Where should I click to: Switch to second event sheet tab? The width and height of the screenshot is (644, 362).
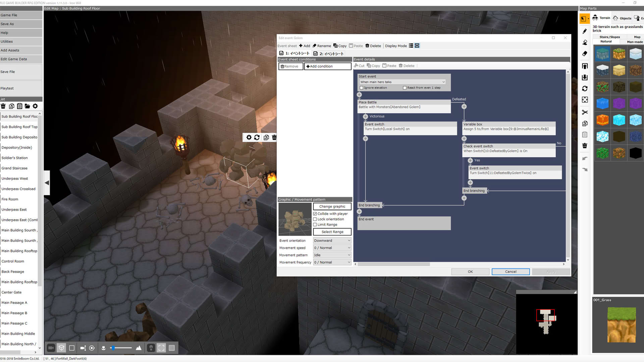point(328,54)
